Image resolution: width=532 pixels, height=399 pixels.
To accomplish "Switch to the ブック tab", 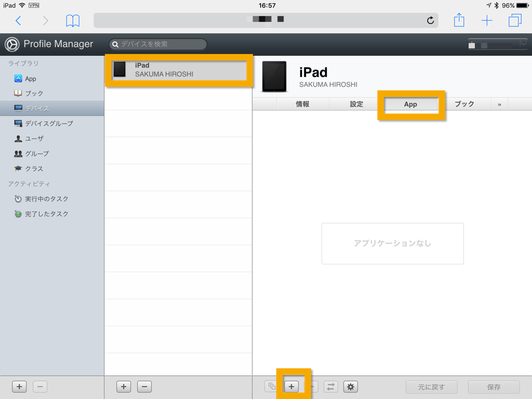I will click(x=464, y=104).
